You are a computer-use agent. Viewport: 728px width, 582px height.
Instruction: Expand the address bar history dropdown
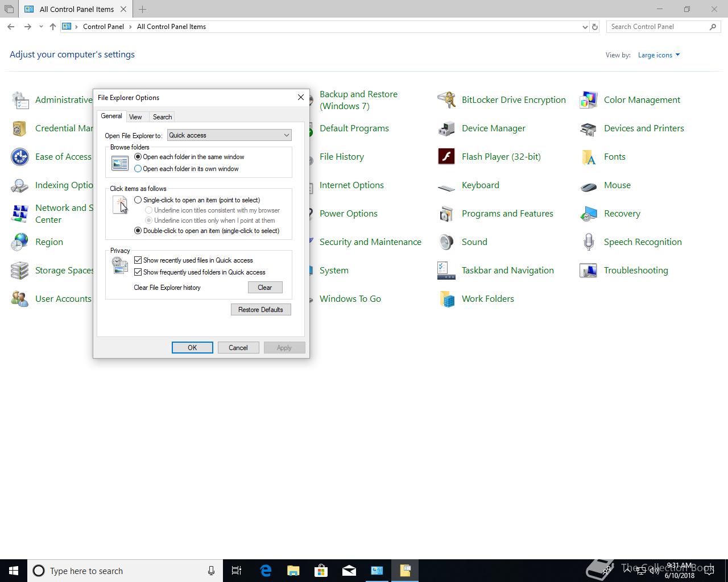[585, 27]
